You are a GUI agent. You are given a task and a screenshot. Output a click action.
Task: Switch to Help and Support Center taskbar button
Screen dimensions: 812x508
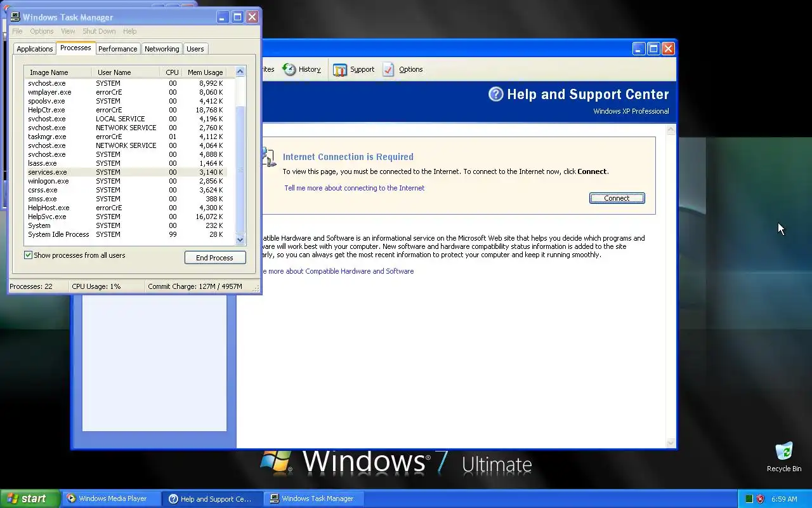(213, 498)
